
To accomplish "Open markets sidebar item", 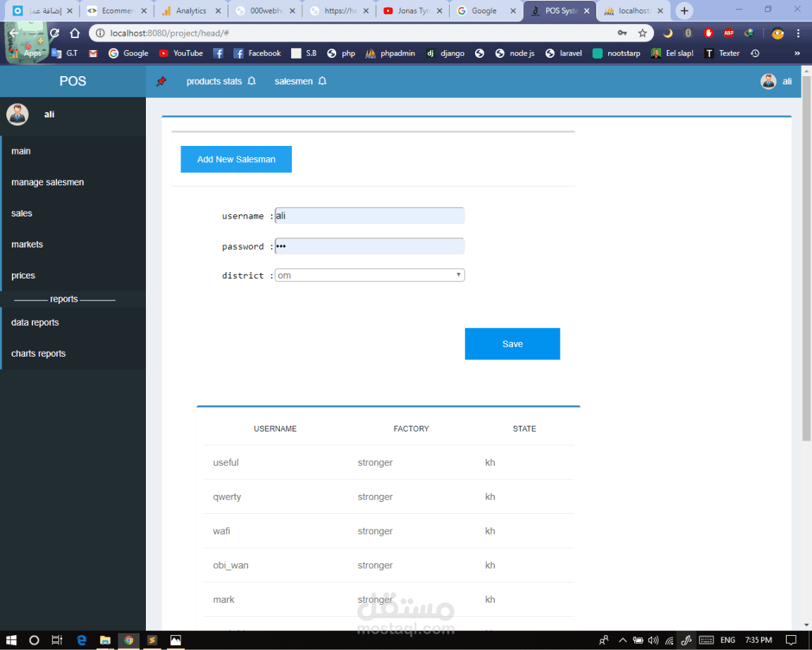I will point(73,245).
